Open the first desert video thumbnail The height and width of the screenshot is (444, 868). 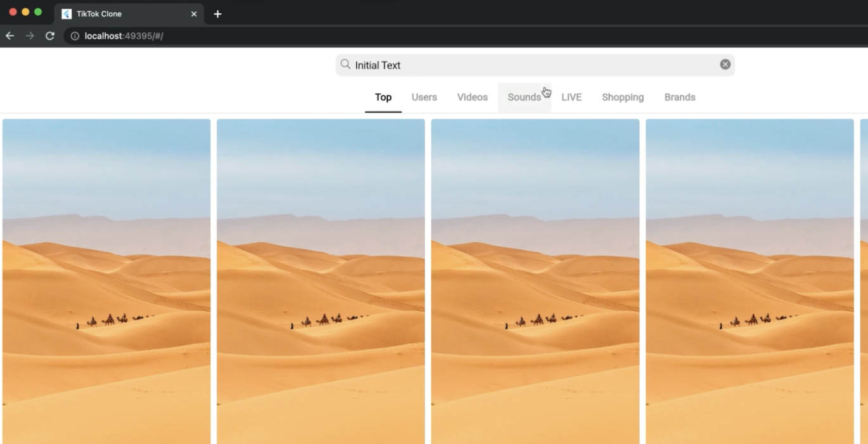tap(106, 282)
